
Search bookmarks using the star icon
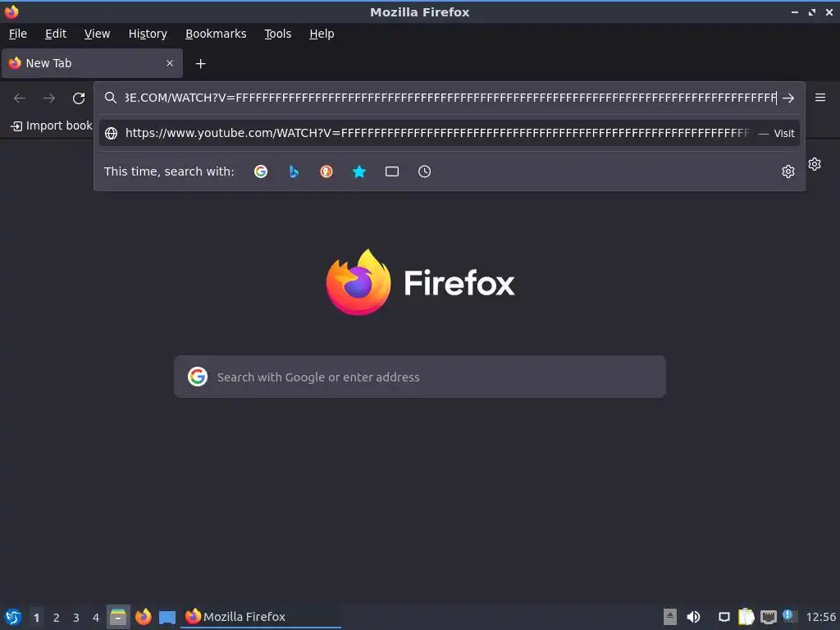[359, 171]
